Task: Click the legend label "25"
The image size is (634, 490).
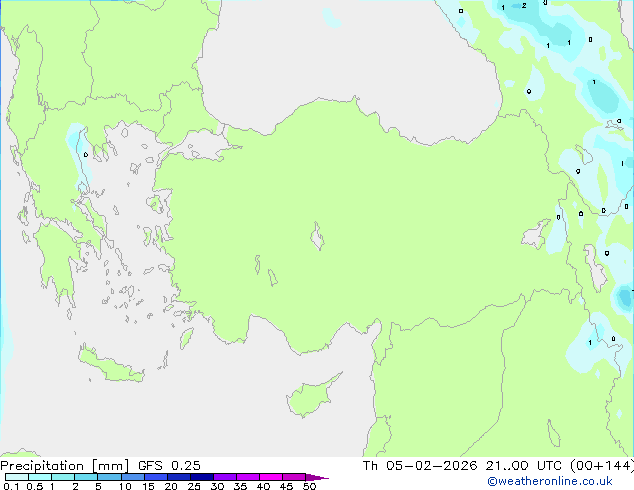Action: pyautogui.click(x=194, y=486)
